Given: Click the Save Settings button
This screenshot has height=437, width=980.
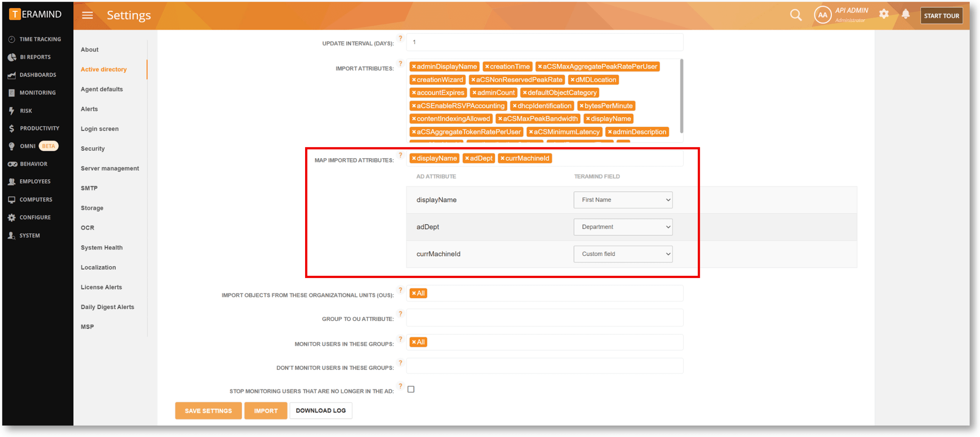Looking at the screenshot, I should coord(208,411).
